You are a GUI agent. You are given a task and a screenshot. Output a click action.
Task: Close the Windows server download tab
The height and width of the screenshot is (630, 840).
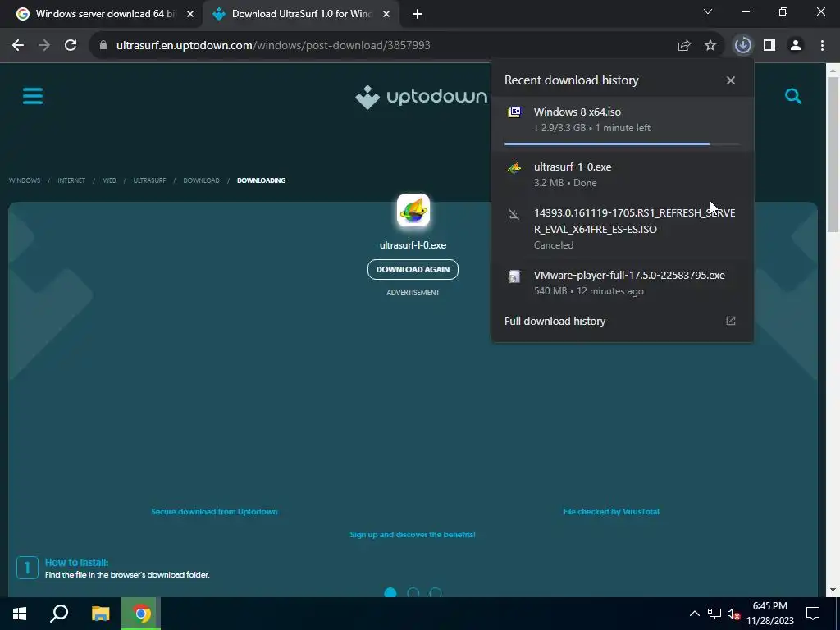(x=190, y=14)
